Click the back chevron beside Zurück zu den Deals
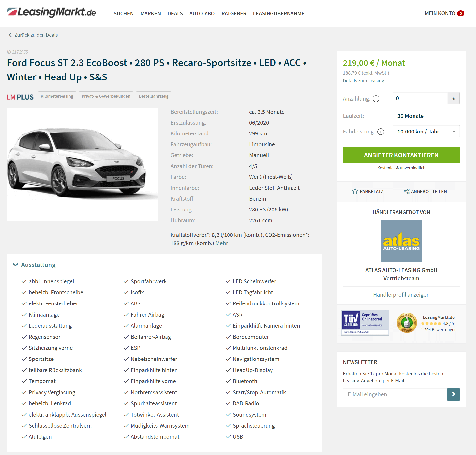The width and height of the screenshot is (476, 455). tap(10, 35)
